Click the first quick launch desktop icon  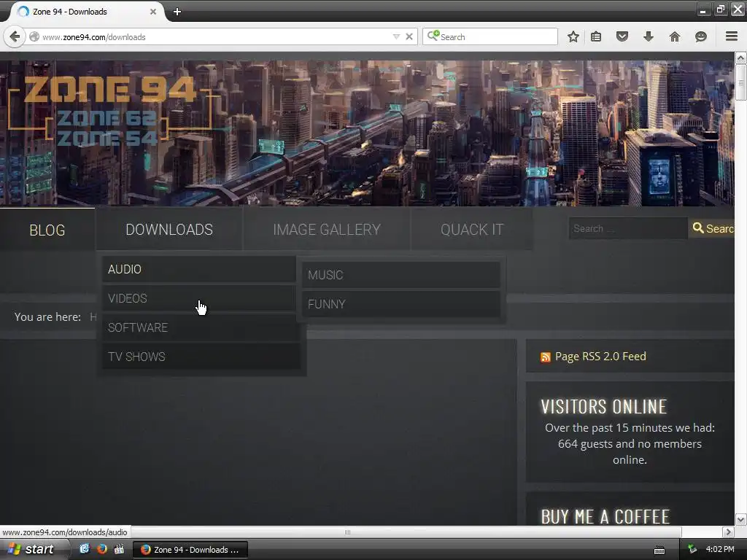pyautogui.click(x=85, y=549)
